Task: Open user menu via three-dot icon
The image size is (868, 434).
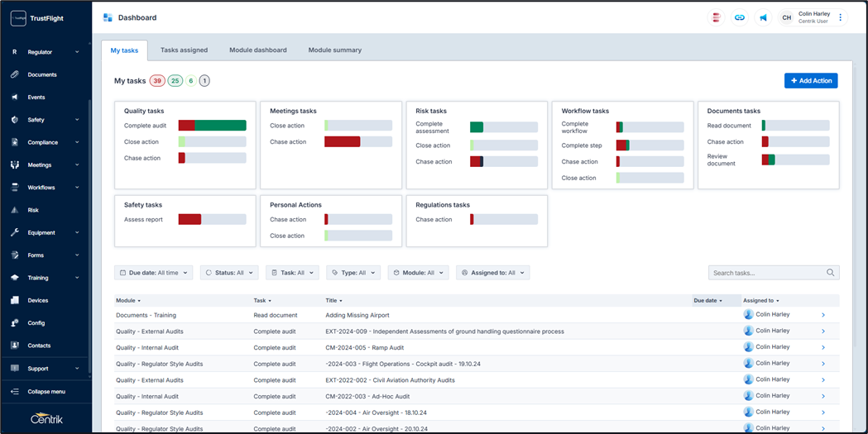Action: [841, 17]
